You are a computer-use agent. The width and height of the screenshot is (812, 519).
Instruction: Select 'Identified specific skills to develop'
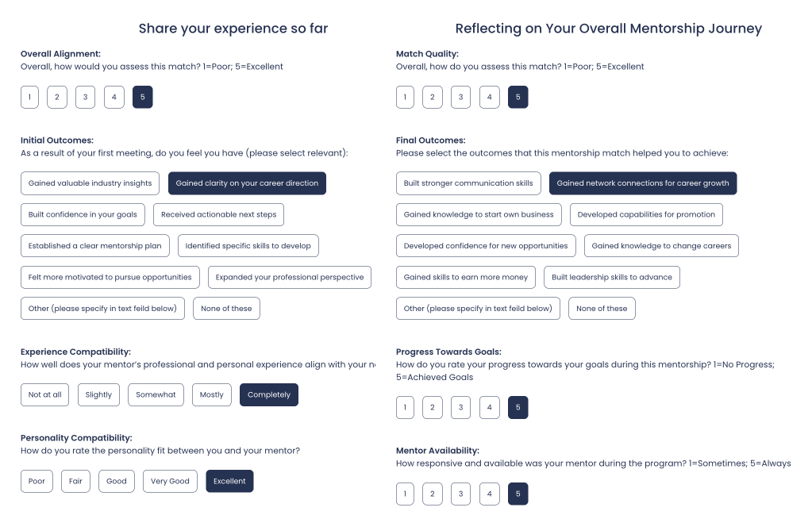coord(248,246)
